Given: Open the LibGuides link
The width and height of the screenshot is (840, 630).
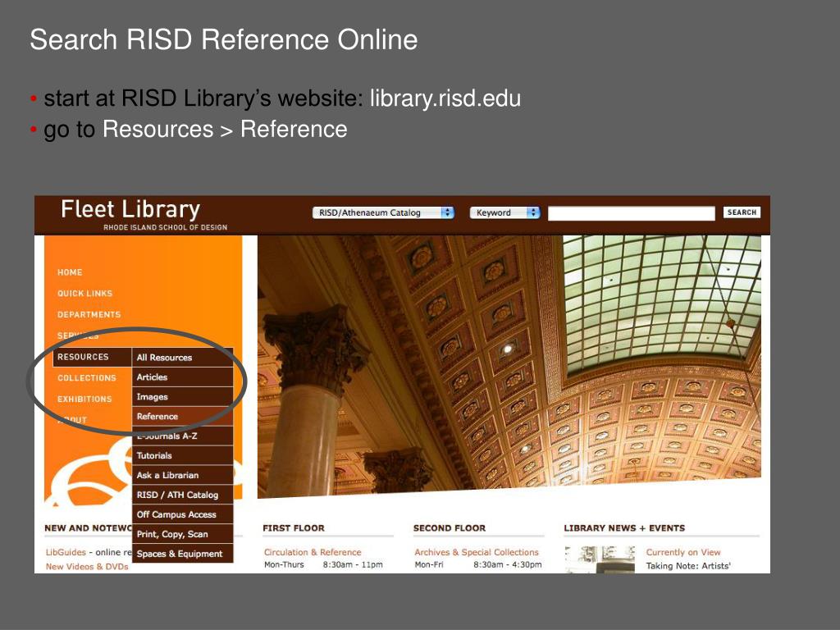Looking at the screenshot, I should coord(66,552).
